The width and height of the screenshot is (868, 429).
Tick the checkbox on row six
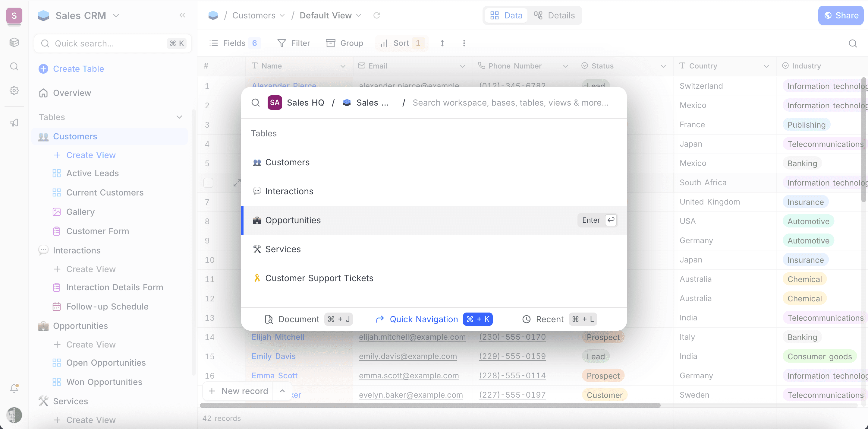pyautogui.click(x=208, y=183)
